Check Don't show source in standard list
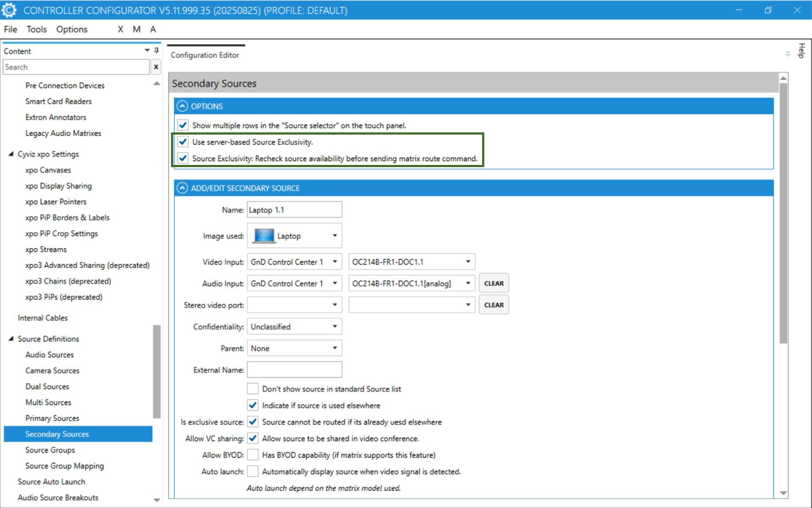The image size is (812, 508). (x=253, y=389)
